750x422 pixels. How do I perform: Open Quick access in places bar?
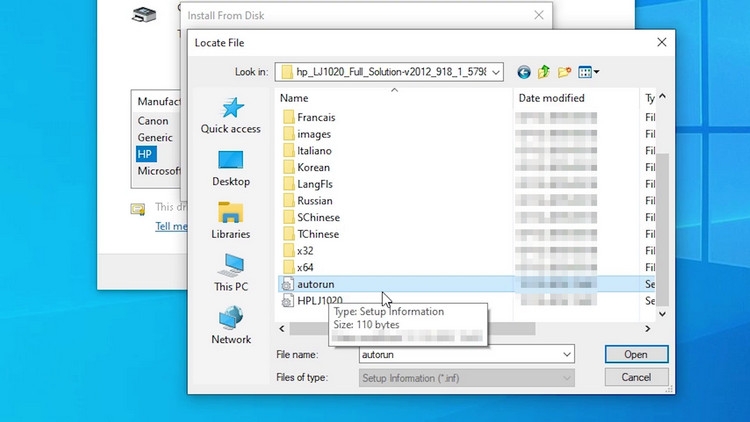pyautogui.click(x=231, y=116)
